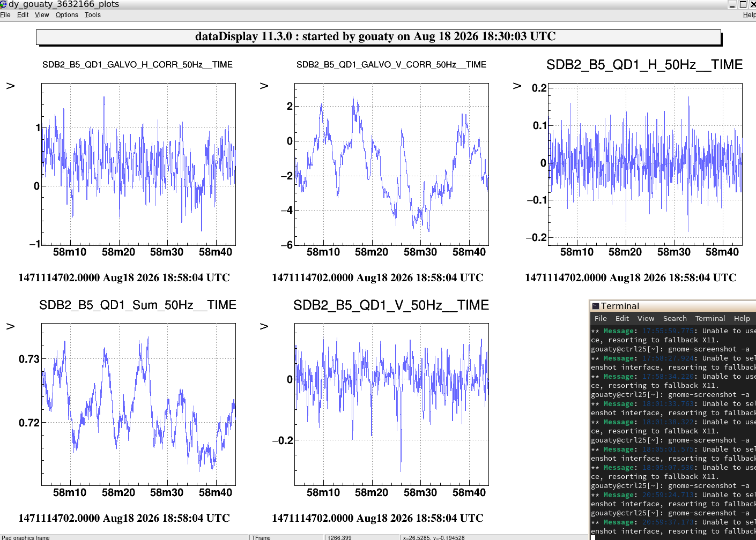Image resolution: width=756 pixels, height=540 pixels.
Task: Open the Terminal menu in the terminal window
Action: tap(710, 318)
